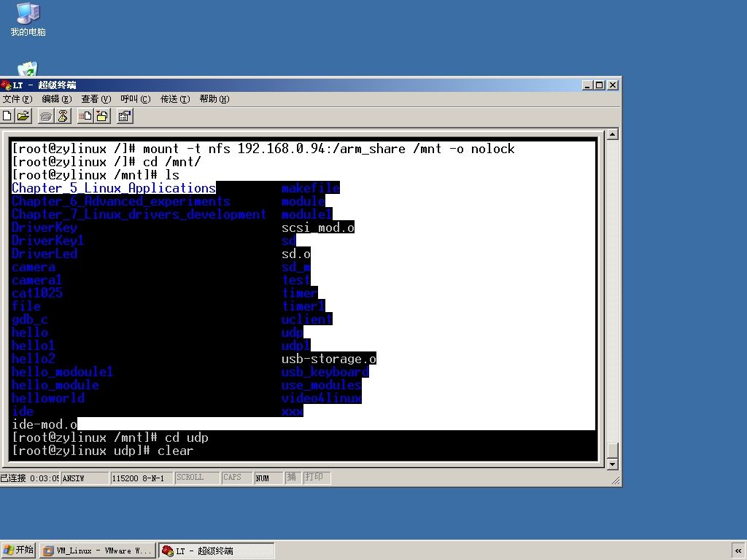
Task: Open the 呼叫(C) menu
Action: 135,99
